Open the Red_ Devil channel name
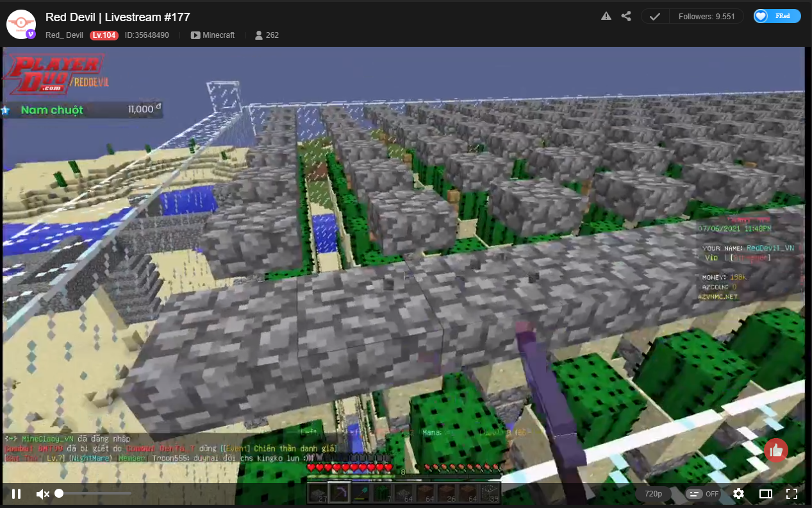 [x=64, y=35]
